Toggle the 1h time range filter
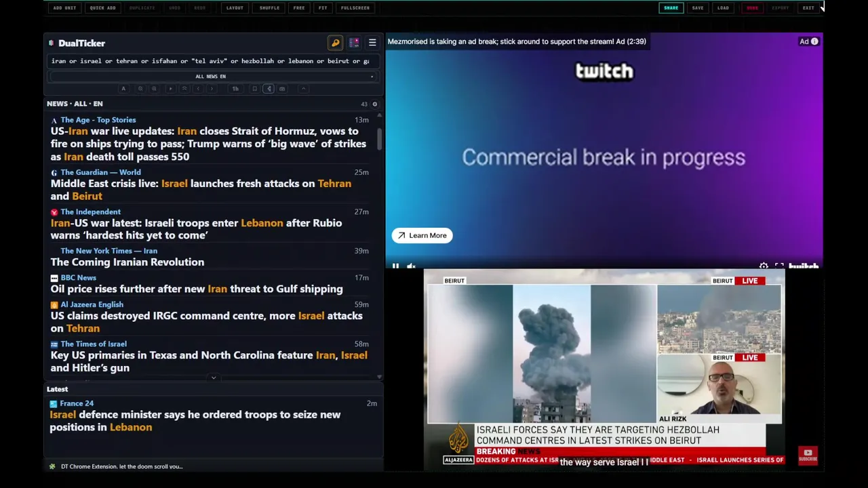Viewport: 868px width, 488px height. tap(235, 89)
